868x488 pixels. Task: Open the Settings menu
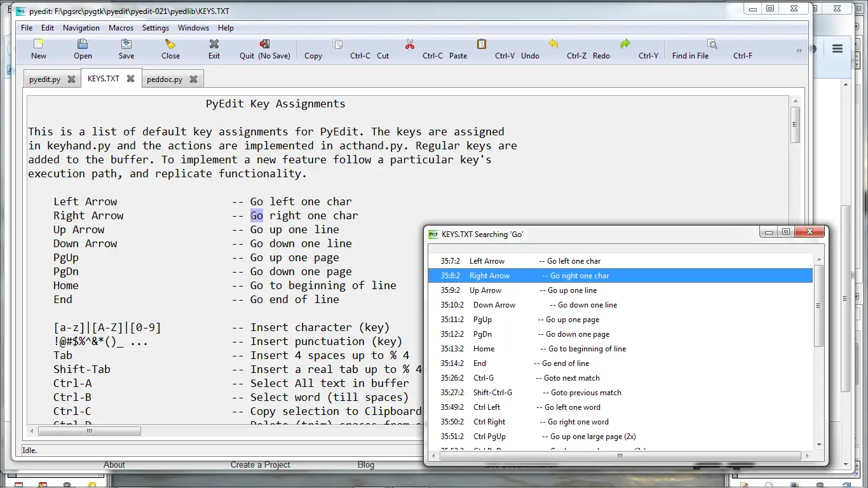coord(156,28)
